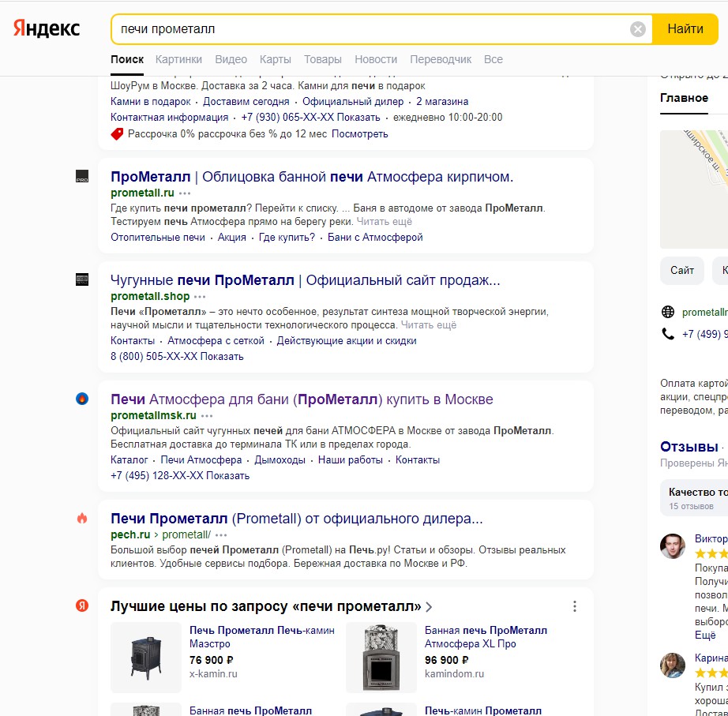Open the three-dot menu for Лучшие цены block
The image size is (728, 716).
click(575, 606)
